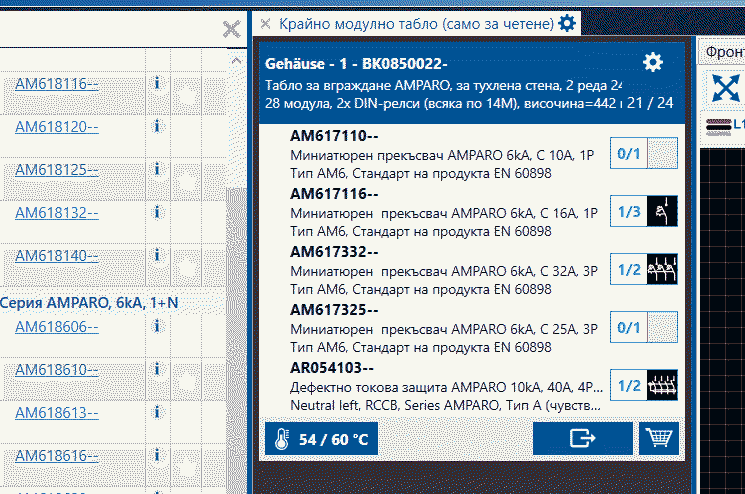Click empty symbol box for AM617325--
Screen dimensions: 745x494
662,327
